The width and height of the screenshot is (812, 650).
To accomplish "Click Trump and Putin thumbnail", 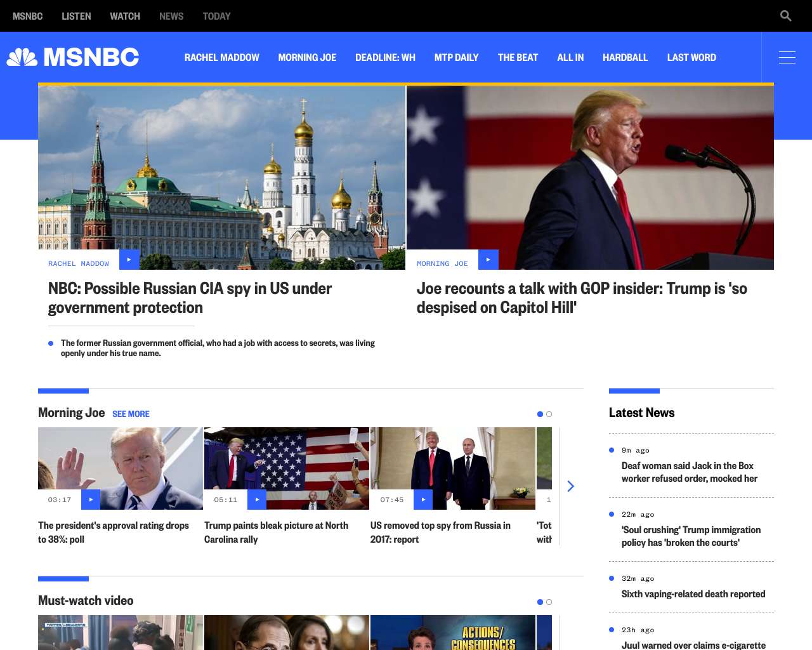I will (453, 468).
